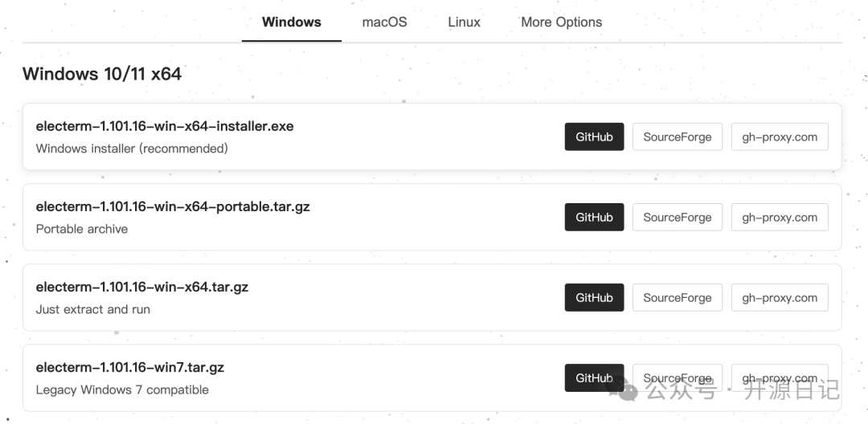Viewport: 868px width, 424px height.
Task: Download portable archive through gh-proxy.com
Action: pos(779,218)
